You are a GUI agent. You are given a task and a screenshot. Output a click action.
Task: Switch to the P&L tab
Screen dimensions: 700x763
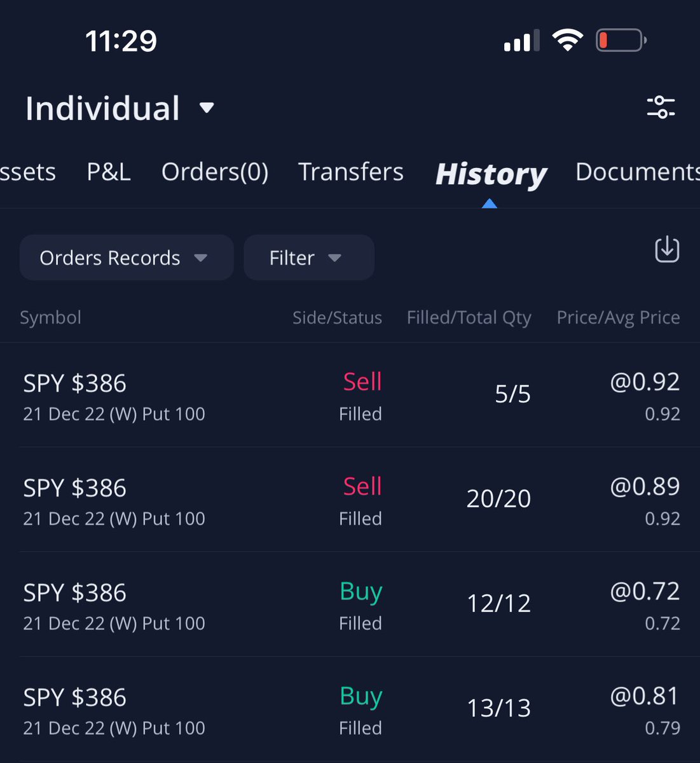[x=109, y=172]
